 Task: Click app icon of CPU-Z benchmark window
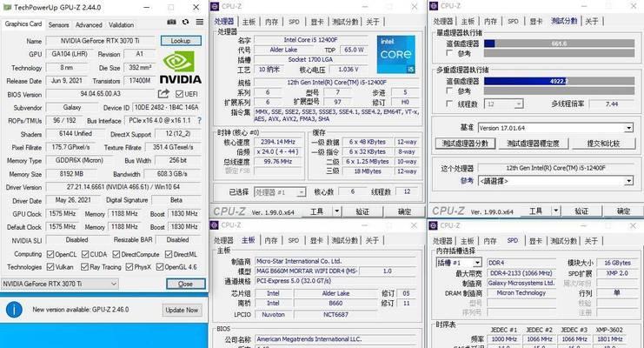pyautogui.click(x=434, y=6)
